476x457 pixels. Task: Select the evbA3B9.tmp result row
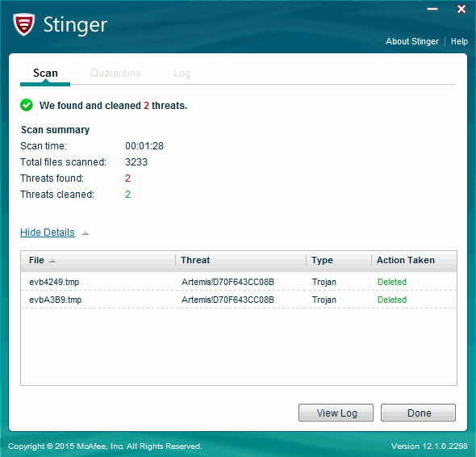[239, 300]
